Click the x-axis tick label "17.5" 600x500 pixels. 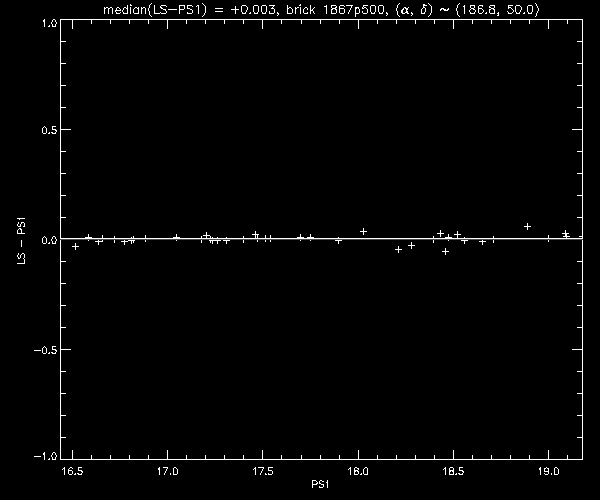tap(263, 471)
